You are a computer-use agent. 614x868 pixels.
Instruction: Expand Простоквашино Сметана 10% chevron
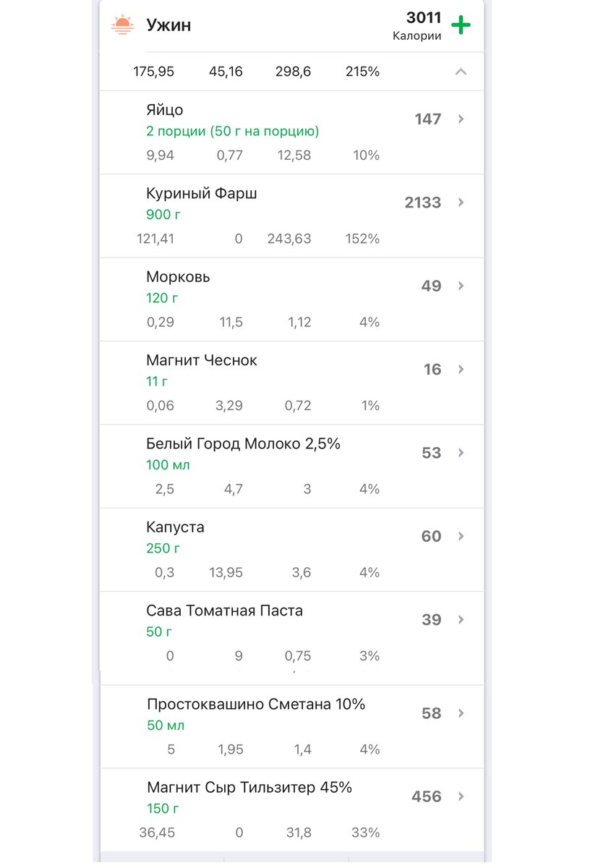click(x=461, y=713)
